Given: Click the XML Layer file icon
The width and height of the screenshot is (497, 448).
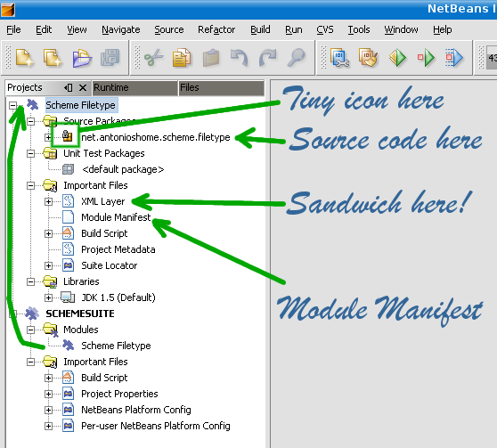Looking at the screenshot, I should click(68, 201).
